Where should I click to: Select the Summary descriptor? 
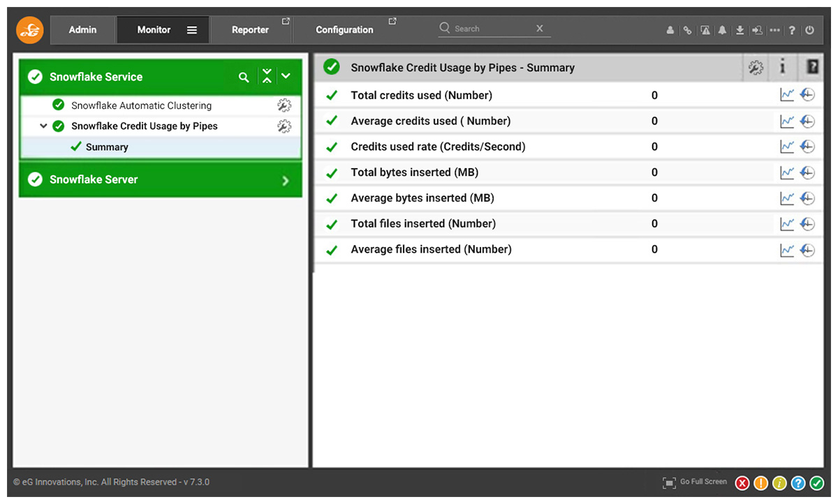[107, 147]
